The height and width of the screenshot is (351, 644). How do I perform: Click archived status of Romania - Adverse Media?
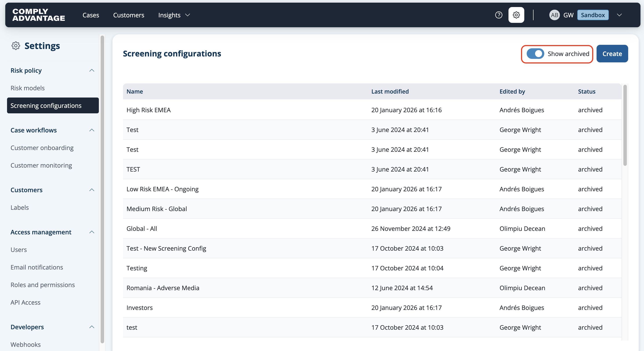tap(590, 288)
